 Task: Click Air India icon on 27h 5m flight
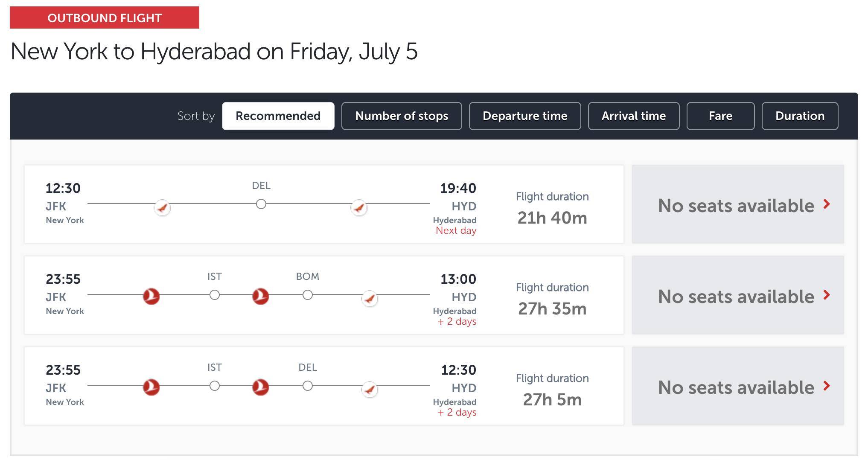pos(370,389)
